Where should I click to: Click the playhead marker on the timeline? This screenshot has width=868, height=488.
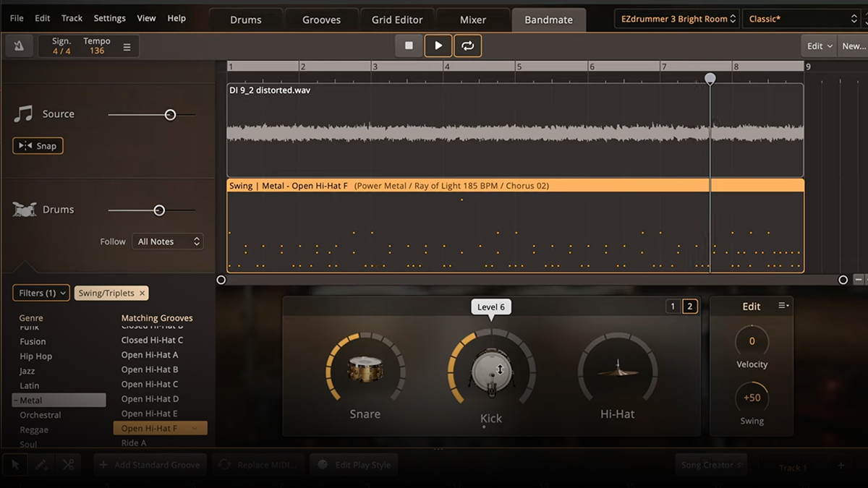click(x=710, y=78)
